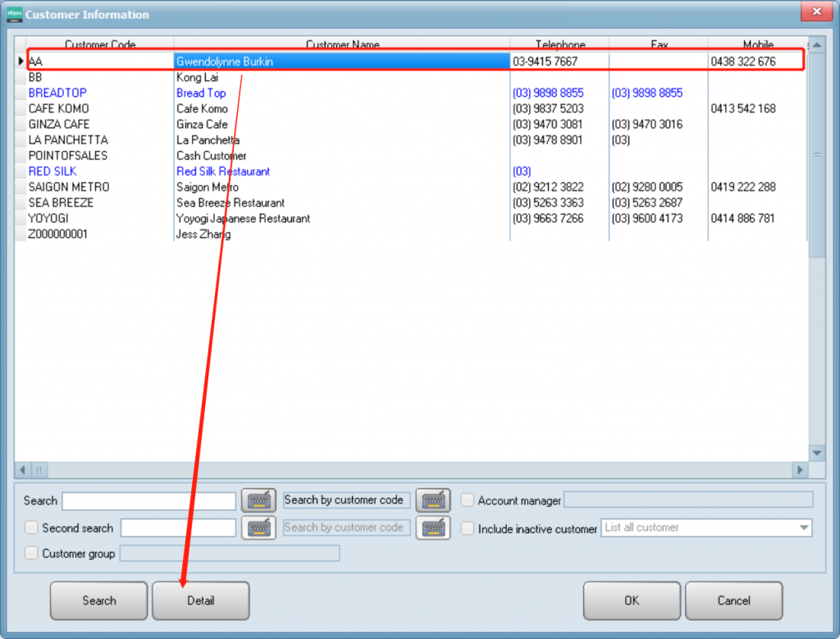This screenshot has width=840, height=639.
Task: Click the vertical scrollbar down arrow
Action: [816, 453]
